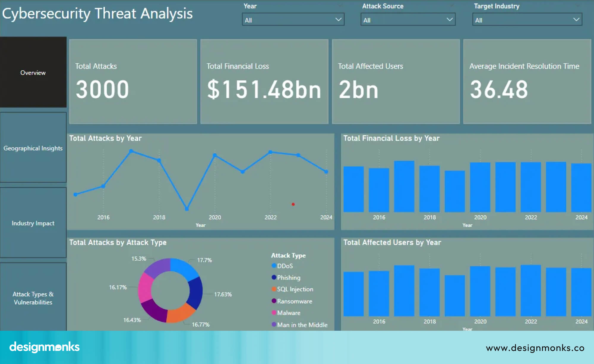Image resolution: width=594 pixels, height=364 pixels.
Task: Select the Total Attacks KPI card
Action: tap(133, 81)
